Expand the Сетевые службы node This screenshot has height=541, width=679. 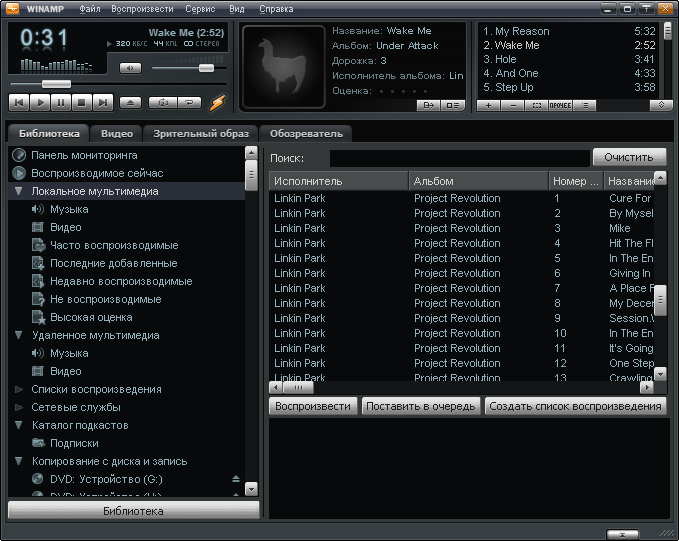point(19,407)
